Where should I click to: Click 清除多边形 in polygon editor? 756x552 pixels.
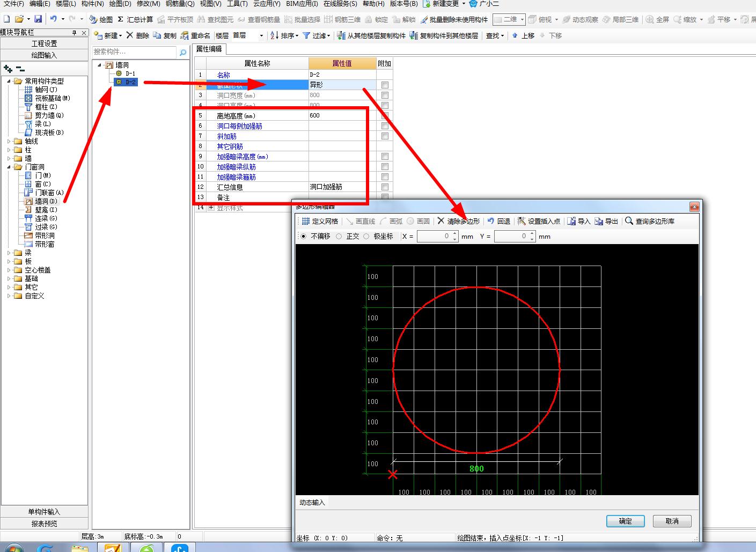pyautogui.click(x=459, y=221)
